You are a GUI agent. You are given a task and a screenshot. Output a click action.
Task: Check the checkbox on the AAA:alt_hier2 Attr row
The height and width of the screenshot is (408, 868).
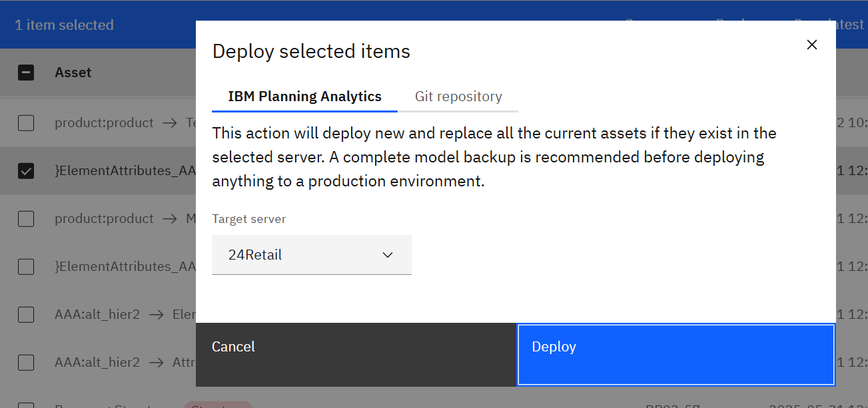click(x=25, y=363)
